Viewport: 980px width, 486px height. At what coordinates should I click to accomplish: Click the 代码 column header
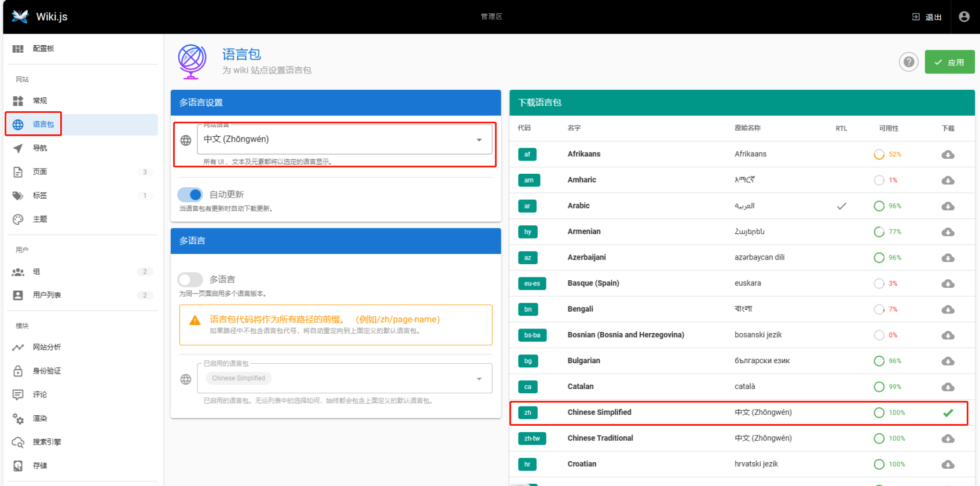click(x=524, y=128)
